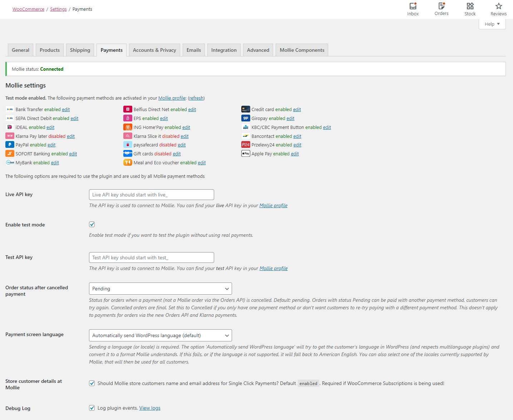Click the EPS payment icon
This screenshot has height=420, width=513.
click(128, 118)
